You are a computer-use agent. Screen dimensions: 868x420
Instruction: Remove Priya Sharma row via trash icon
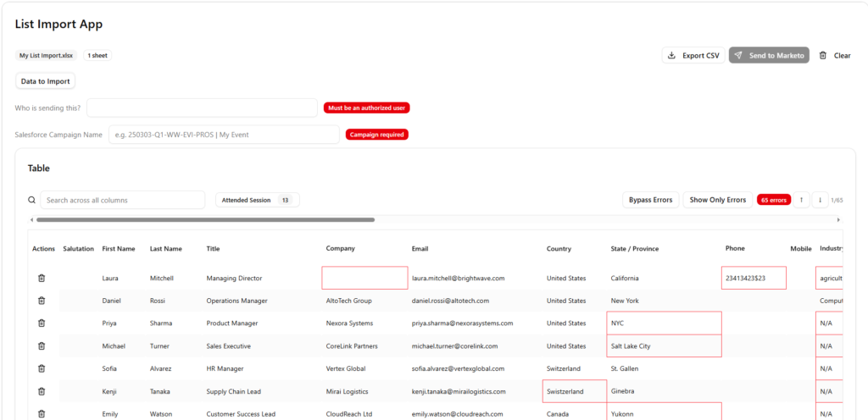click(42, 323)
